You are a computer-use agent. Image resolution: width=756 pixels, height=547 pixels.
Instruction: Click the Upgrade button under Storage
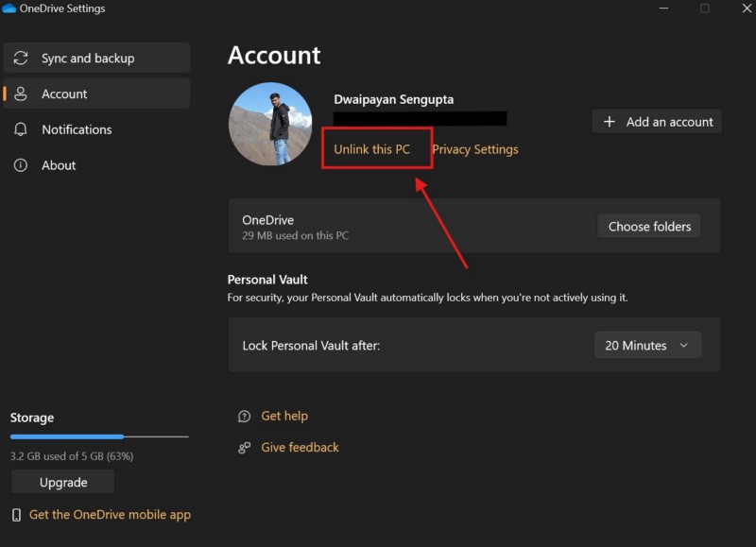click(62, 482)
